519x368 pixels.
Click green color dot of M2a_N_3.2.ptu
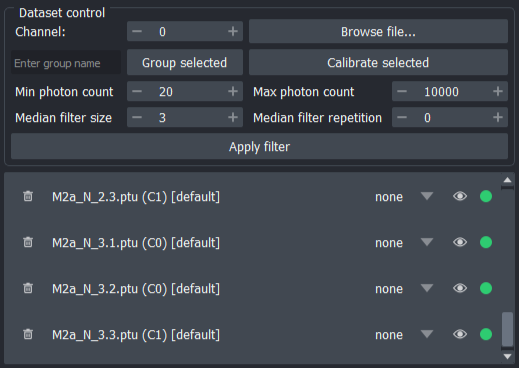486,288
